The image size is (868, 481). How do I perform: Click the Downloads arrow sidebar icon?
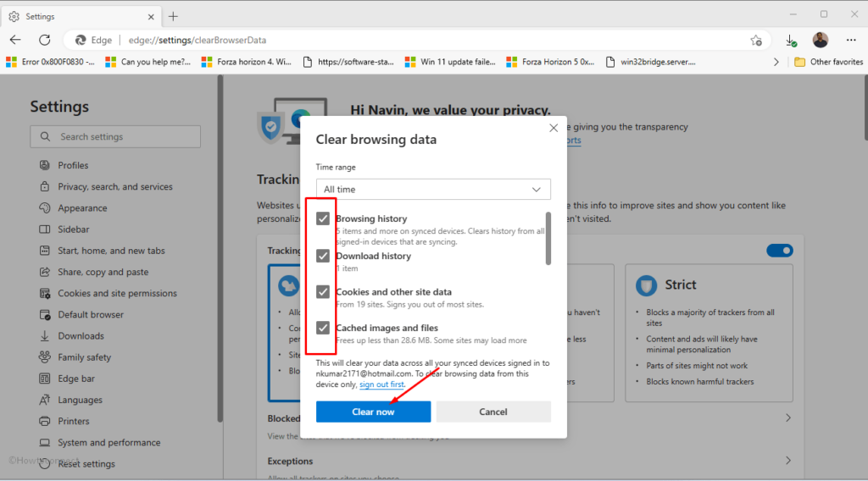click(x=44, y=336)
